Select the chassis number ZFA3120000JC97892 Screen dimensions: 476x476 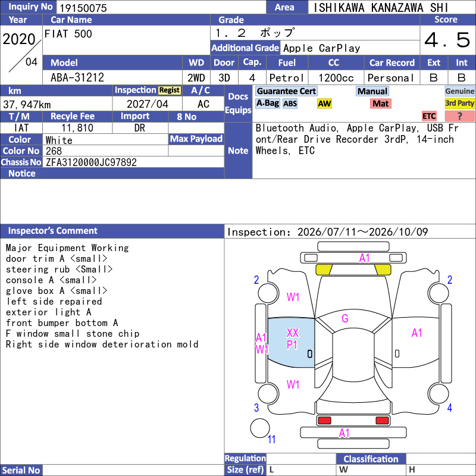coord(91,162)
